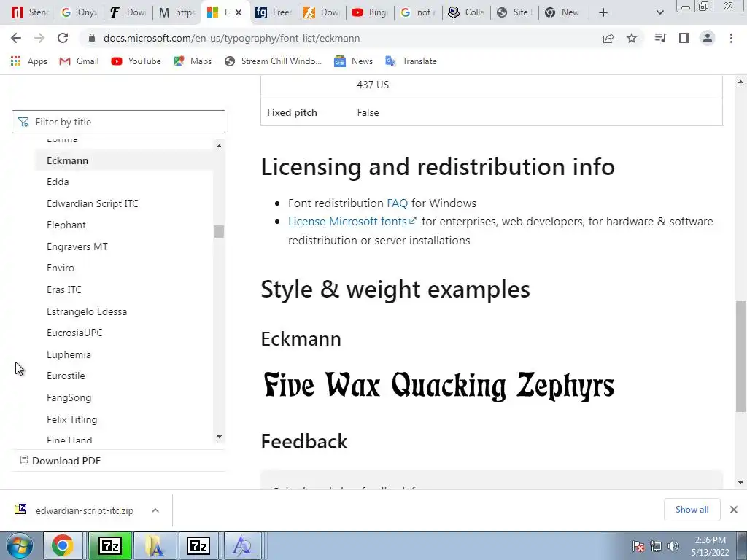This screenshot has height=560, width=747.
Task: Open the Stream Chill Windo... bookmark
Action: 273,61
